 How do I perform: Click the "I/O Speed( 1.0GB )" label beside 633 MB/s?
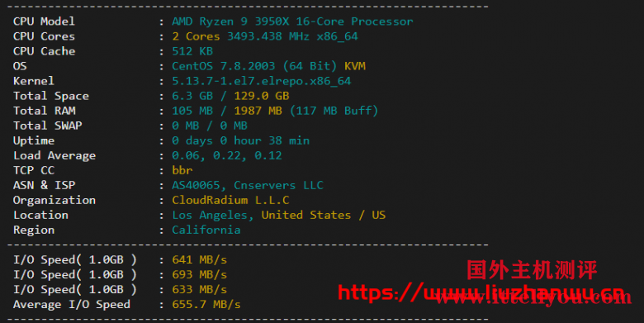75,289
